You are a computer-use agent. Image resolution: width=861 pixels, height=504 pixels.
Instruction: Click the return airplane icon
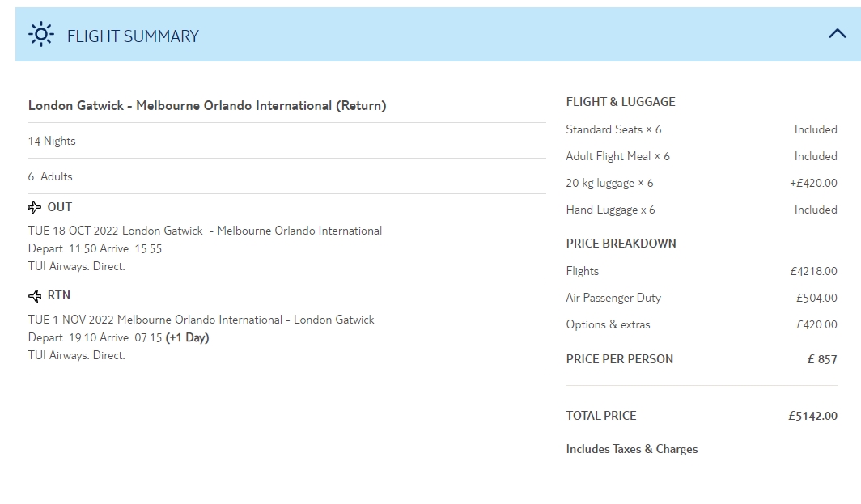pyautogui.click(x=35, y=295)
